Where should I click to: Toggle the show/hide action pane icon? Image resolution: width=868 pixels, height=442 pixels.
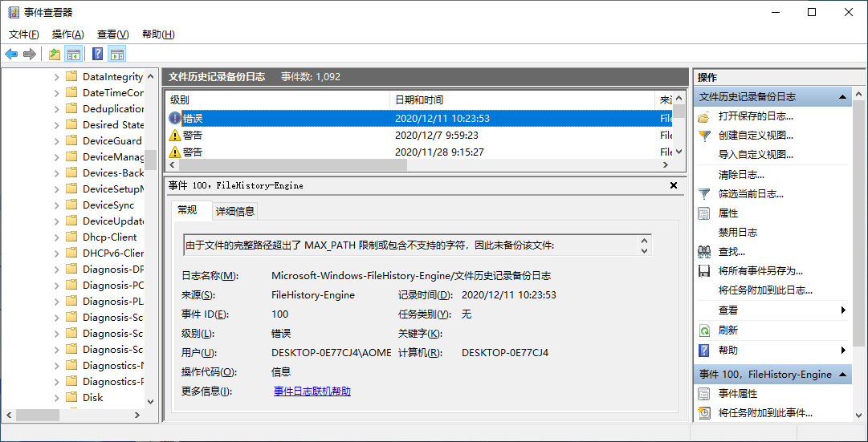pos(116,54)
